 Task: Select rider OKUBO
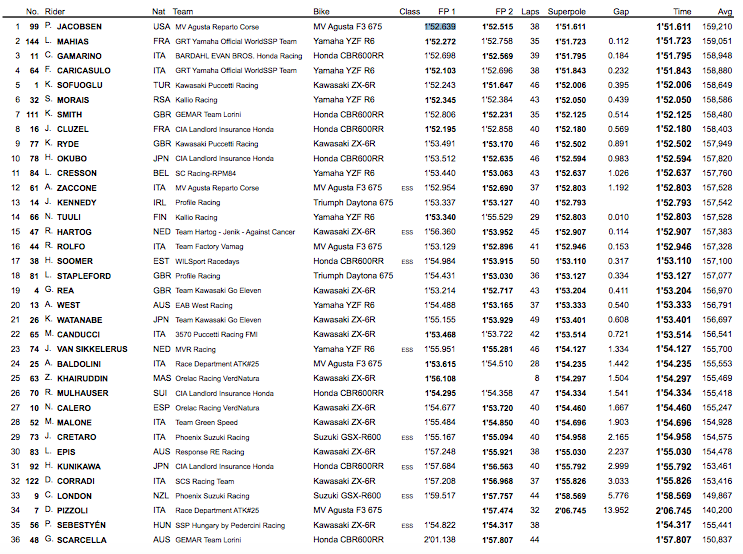tap(72, 159)
